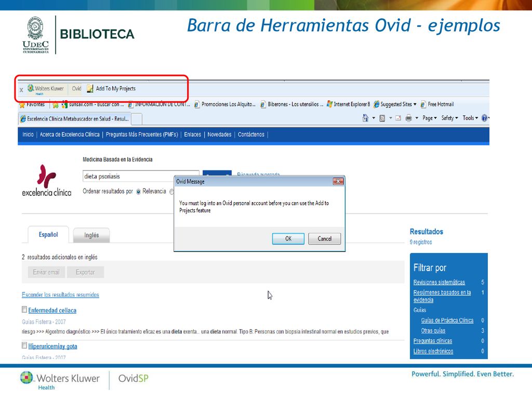Viewport: 532px width, 399px height.
Task: Check the Enfermedad celiaca checkbox
Action: (x=24, y=310)
